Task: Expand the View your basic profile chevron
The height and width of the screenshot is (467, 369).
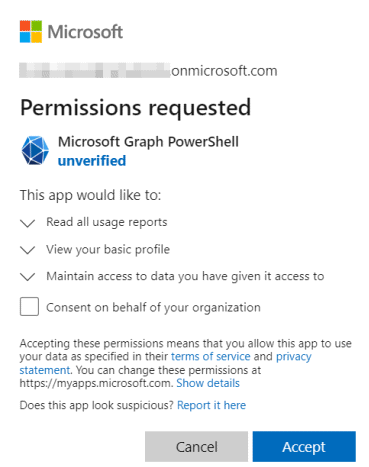Action: point(28,250)
